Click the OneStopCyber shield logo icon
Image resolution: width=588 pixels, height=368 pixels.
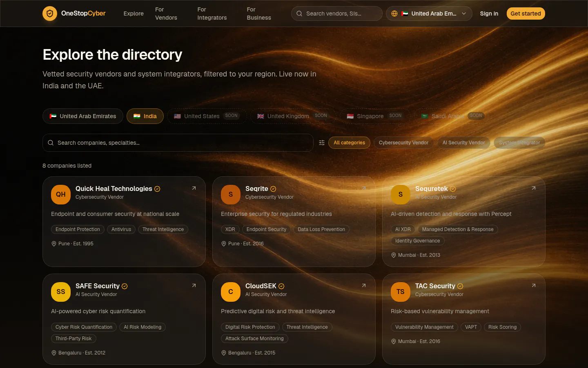pyautogui.click(x=50, y=13)
